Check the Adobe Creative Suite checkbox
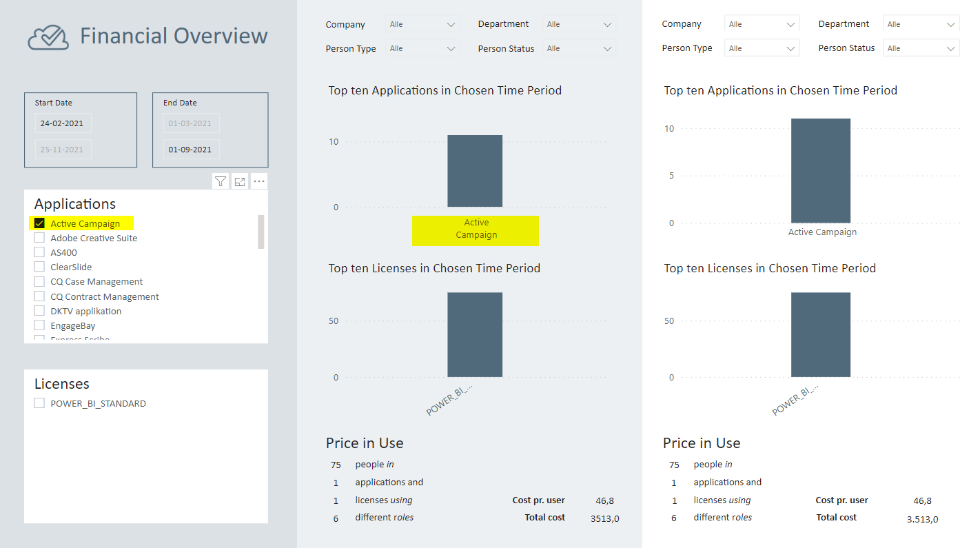Screen dimensions: 980x548 [39, 238]
